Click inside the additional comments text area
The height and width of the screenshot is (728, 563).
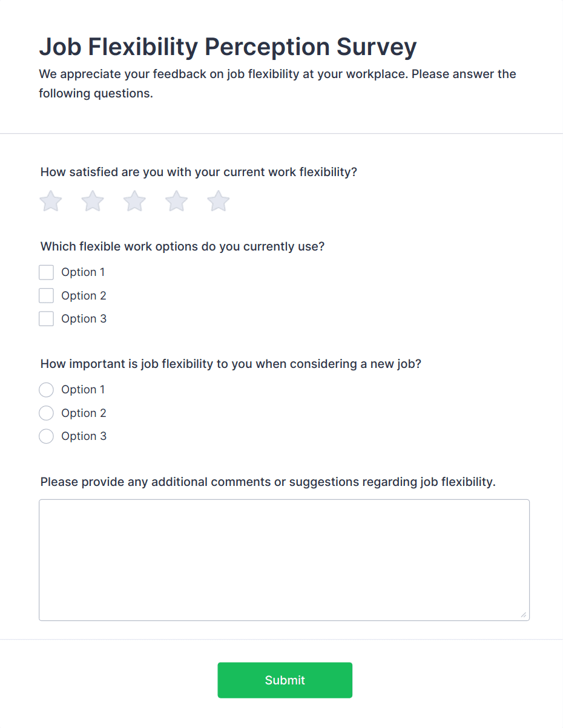click(284, 557)
